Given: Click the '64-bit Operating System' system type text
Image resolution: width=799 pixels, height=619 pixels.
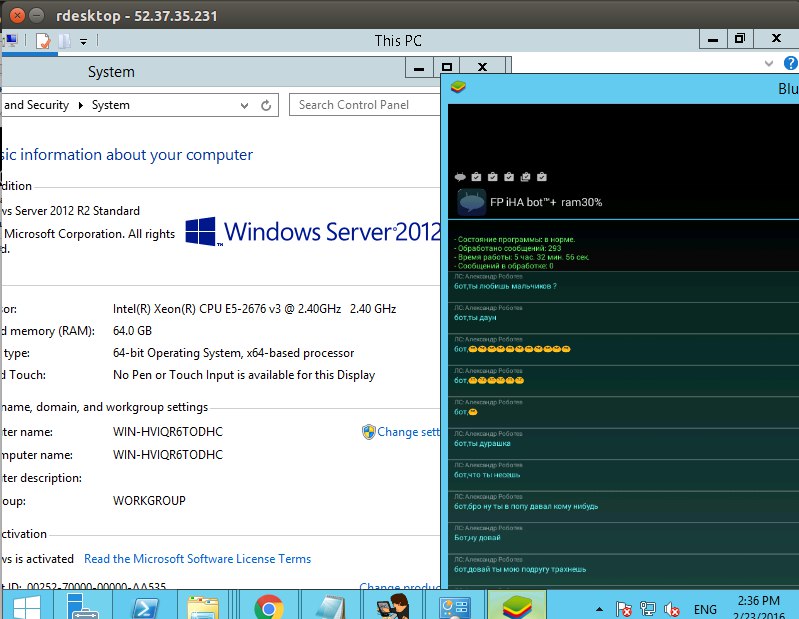Looking at the screenshot, I should tap(233, 353).
